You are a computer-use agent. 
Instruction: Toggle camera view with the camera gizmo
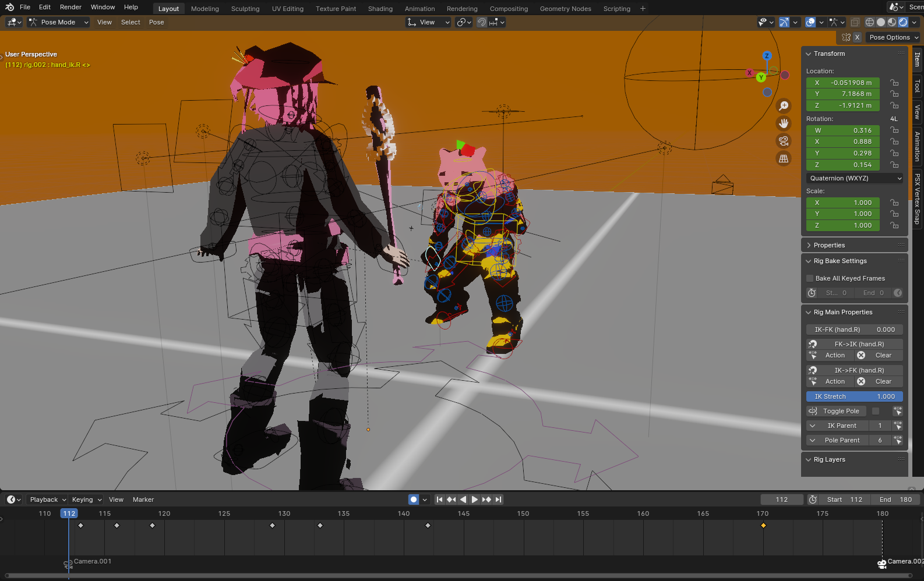click(784, 141)
